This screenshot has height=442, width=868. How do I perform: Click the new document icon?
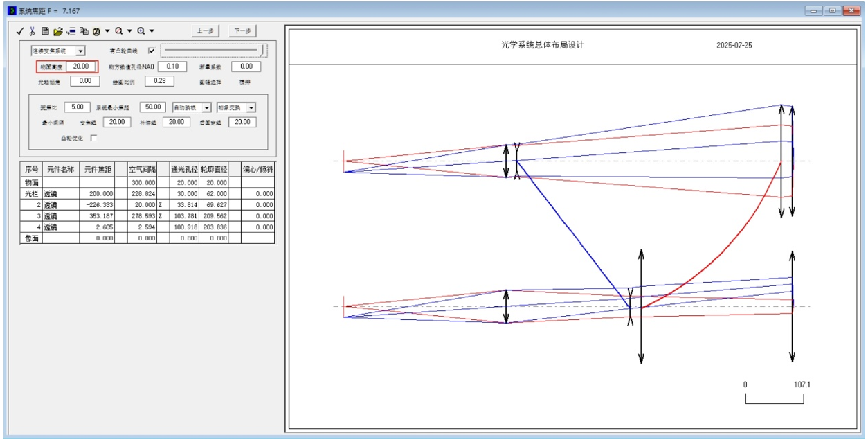pyautogui.click(x=45, y=31)
